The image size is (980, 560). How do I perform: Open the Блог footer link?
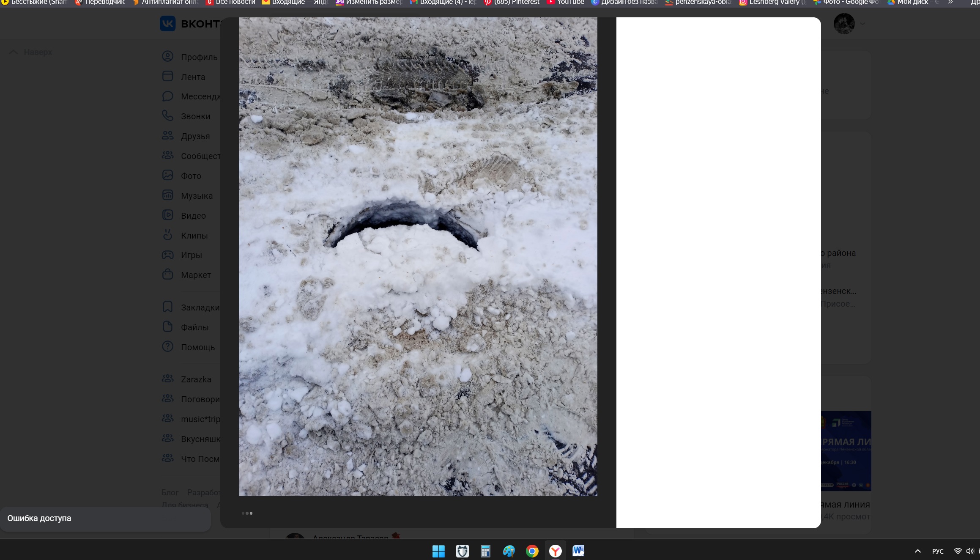(170, 492)
